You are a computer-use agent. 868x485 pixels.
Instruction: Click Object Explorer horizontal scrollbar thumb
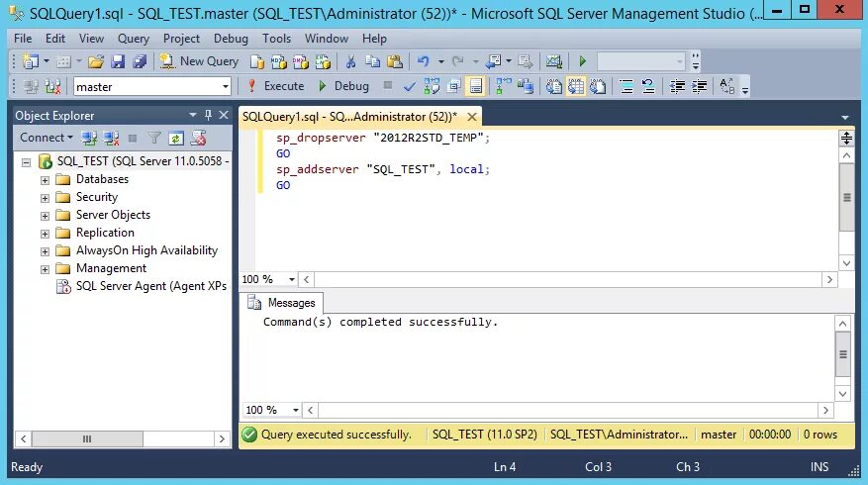[87, 439]
